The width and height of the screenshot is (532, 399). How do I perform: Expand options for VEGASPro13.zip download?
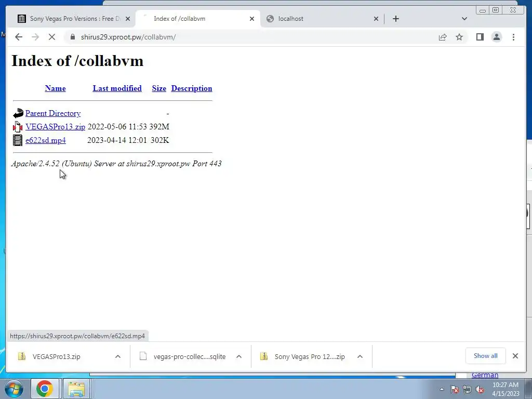(118, 356)
